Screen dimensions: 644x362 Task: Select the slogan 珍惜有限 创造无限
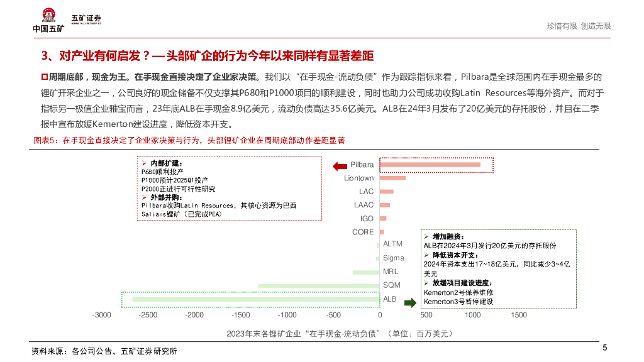click(x=579, y=26)
